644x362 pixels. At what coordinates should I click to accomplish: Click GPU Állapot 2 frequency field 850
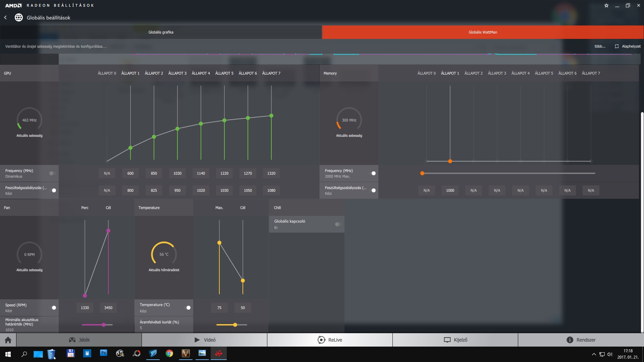tap(154, 173)
